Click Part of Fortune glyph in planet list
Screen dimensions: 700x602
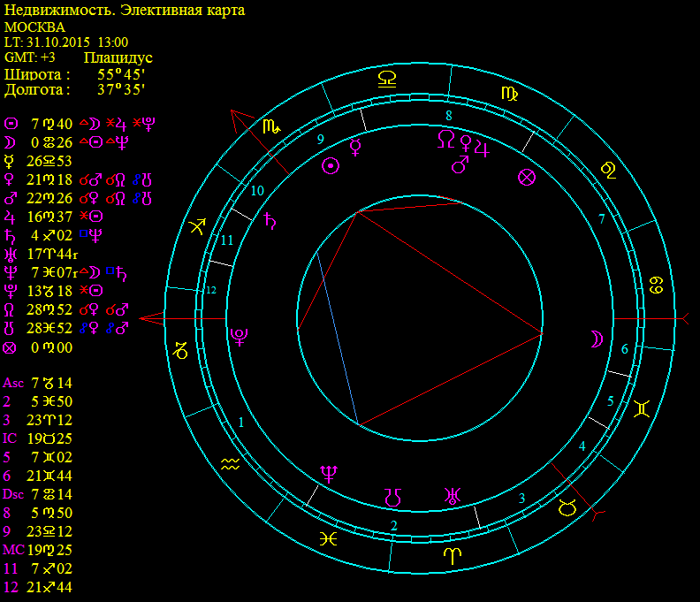[10, 348]
